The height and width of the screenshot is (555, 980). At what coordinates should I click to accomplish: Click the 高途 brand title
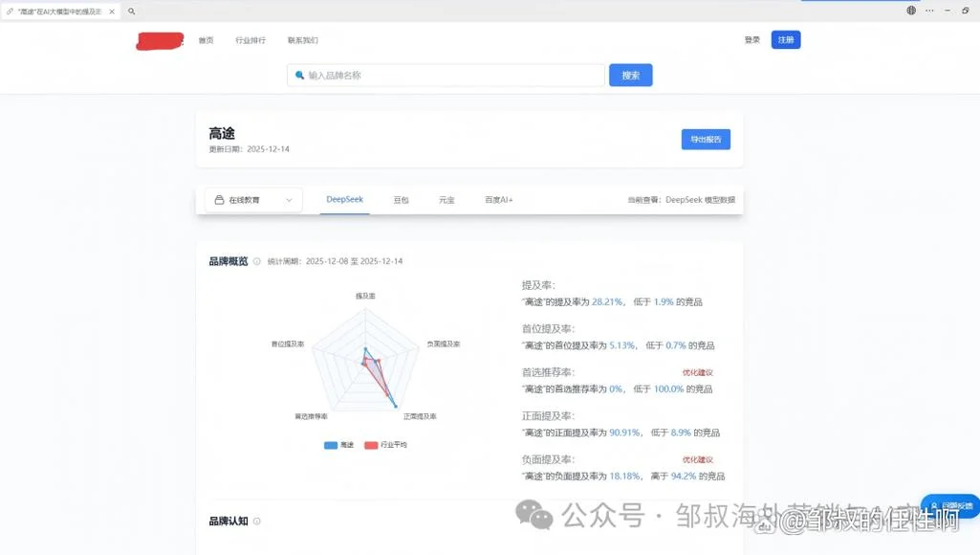(x=222, y=133)
